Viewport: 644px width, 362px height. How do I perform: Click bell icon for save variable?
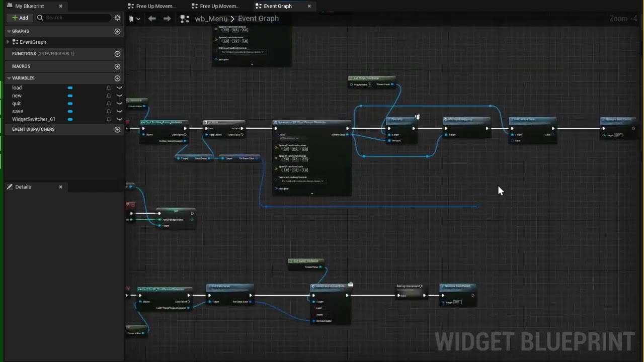108,112
